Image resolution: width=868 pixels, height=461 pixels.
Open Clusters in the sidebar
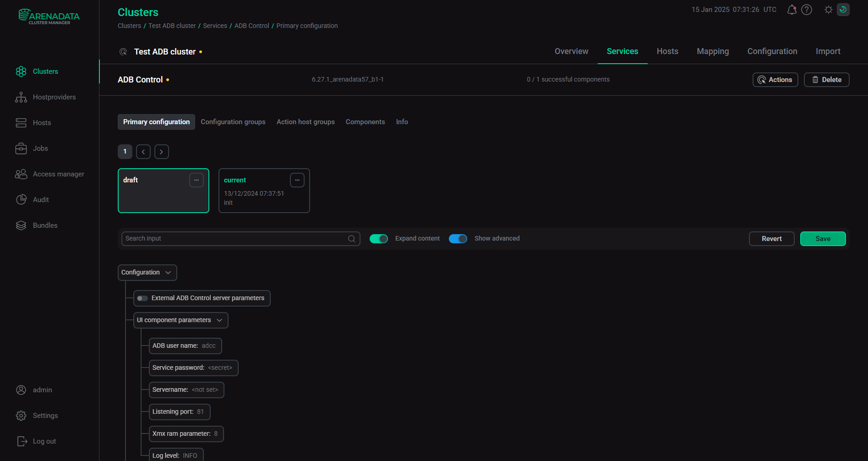coord(45,71)
